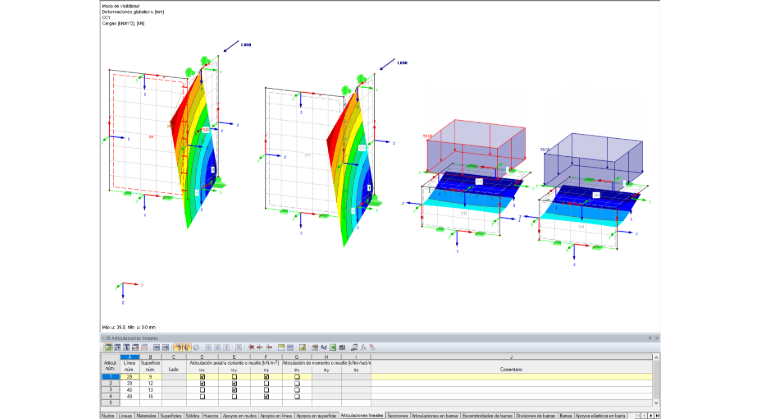Click the first green table-view icon in the table toolbar

coord(108,347)
